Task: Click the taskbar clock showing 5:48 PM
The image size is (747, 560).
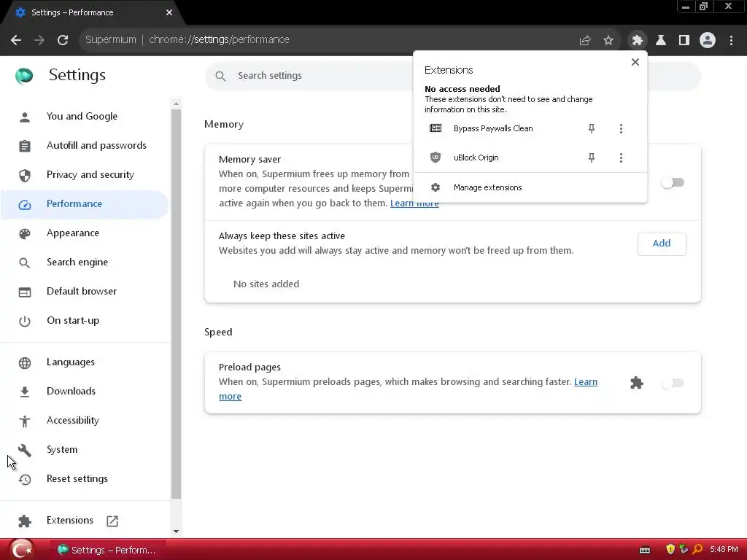Action: tap(724, 550)
